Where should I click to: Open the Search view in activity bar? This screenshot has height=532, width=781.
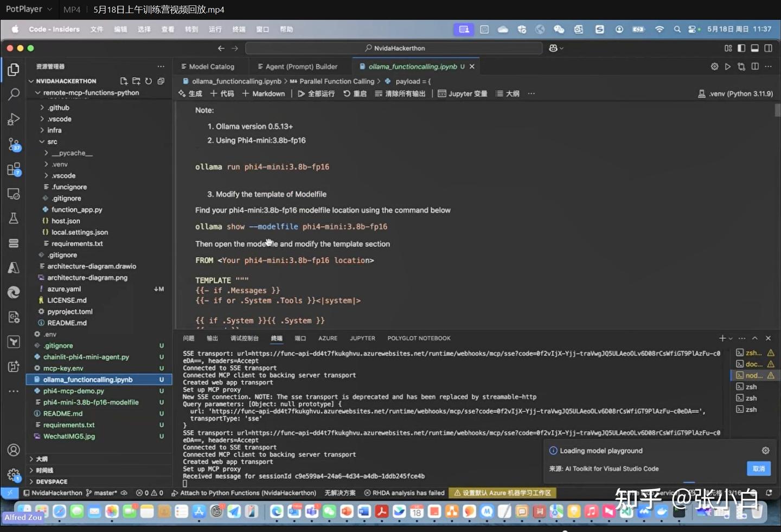14,94
